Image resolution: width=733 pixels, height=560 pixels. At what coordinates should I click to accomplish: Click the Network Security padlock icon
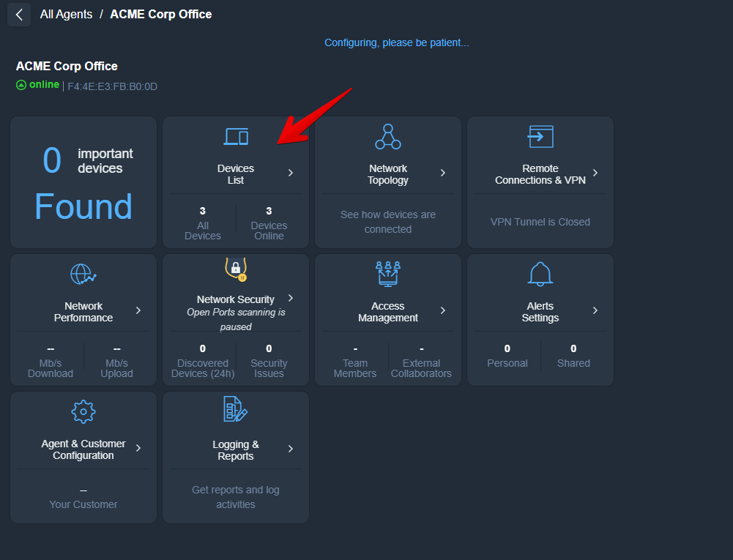click(x=236, y=269)
